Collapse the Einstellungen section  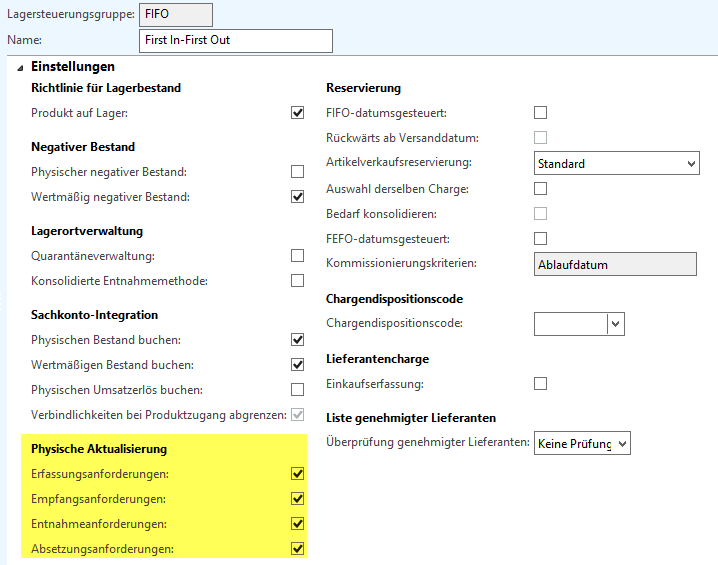pyautogui.click(x=21, y=67)
